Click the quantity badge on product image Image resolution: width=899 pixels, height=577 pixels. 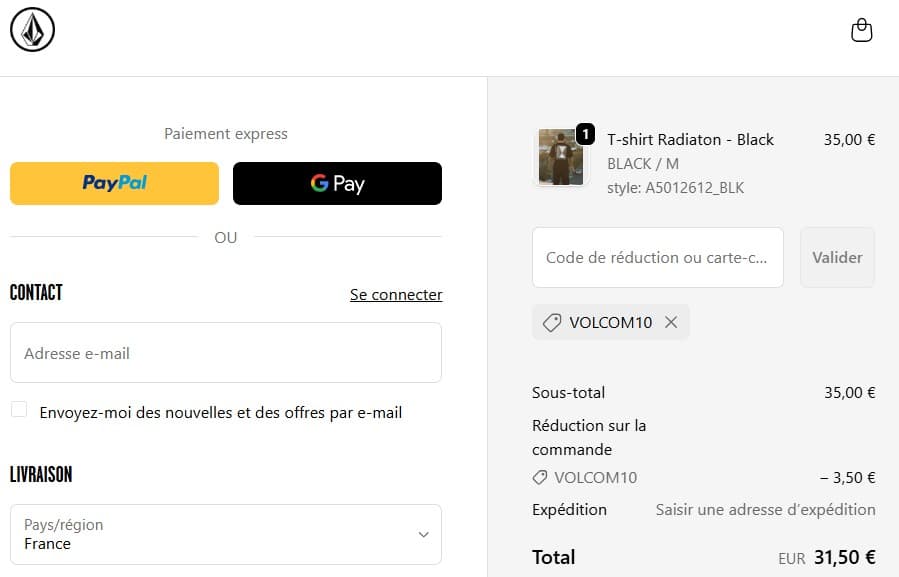pyautogui.click(x=585, y=133)
